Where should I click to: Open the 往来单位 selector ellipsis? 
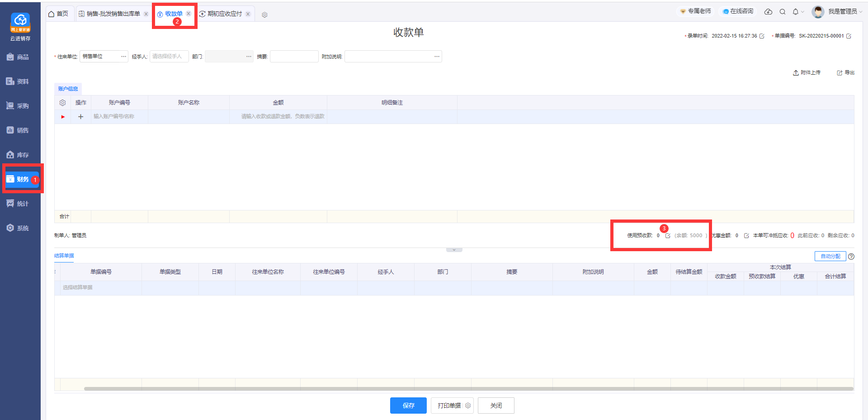click(123, 57)
